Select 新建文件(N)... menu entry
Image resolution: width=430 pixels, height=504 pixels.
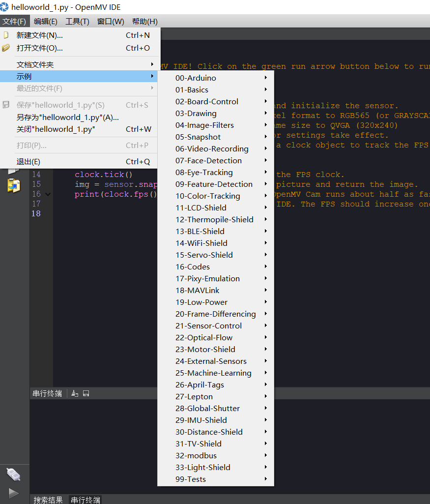(x=79, y=35)
